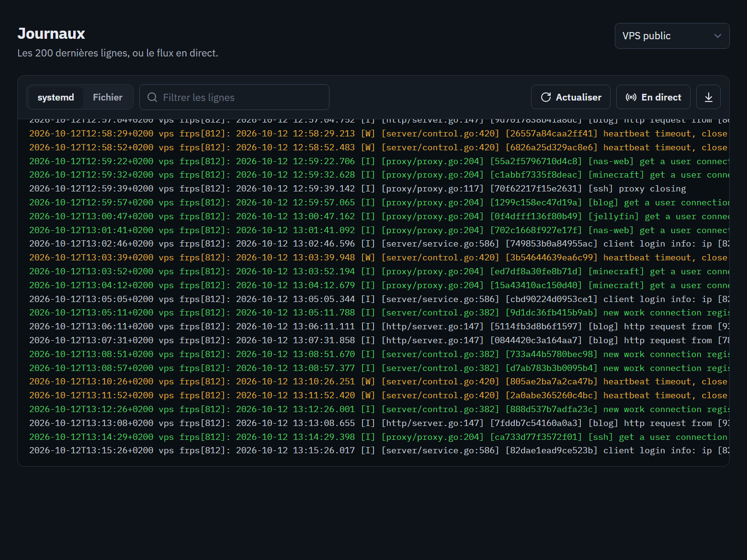Click the 13:08:57 new work connection line
The image size is (747, 560).
click(378, 368)
